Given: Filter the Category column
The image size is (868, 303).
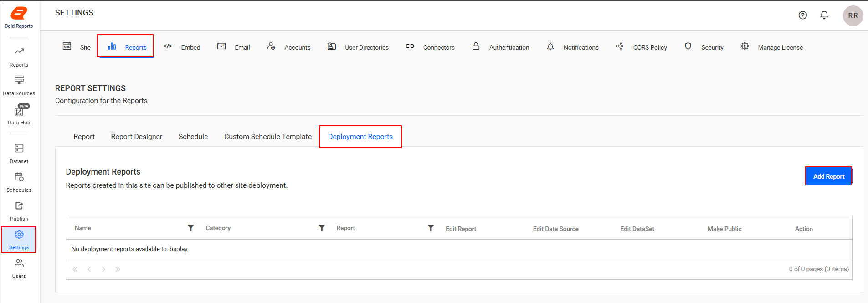Looking at the screenshot, I should 322,227.
